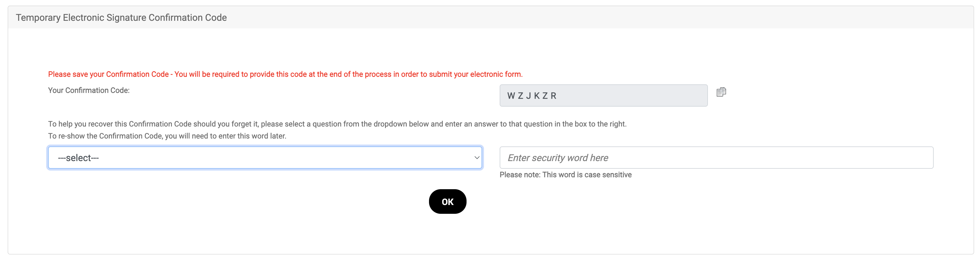
Task: Click the chevron arrow of the select box
Action: 476,158
